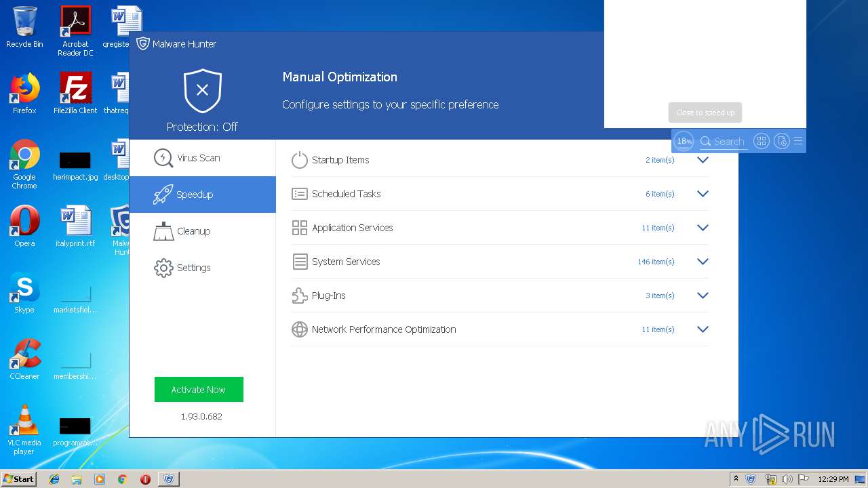Expand the System Services chevron
Viewport: 868px width, 488px height.
pyautogui.click(x=703, y=262)
